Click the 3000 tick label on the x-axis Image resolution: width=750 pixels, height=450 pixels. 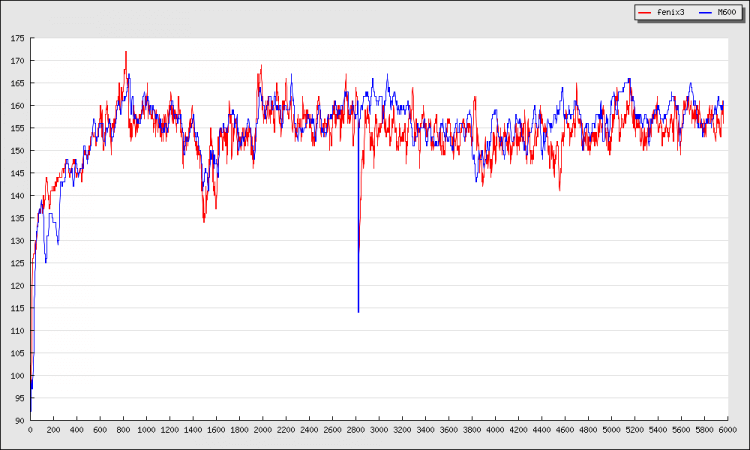pyautogui.click(x=378, y=430)
